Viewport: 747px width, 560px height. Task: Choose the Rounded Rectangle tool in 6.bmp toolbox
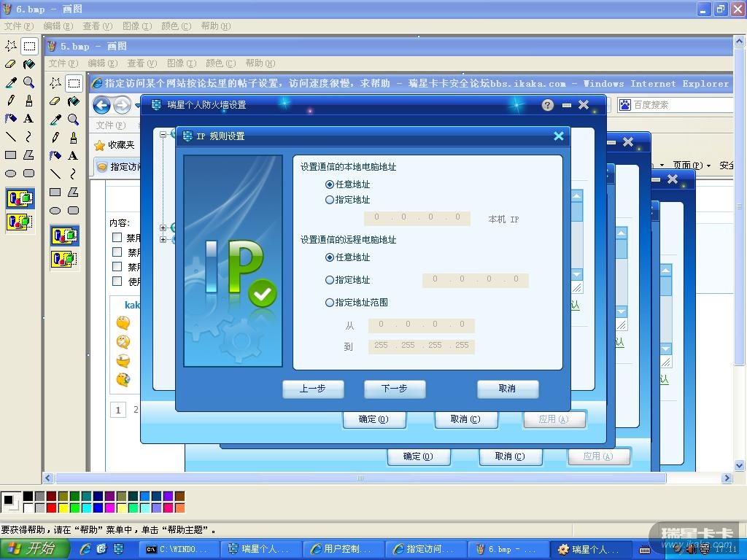click(x=29, y=174)
